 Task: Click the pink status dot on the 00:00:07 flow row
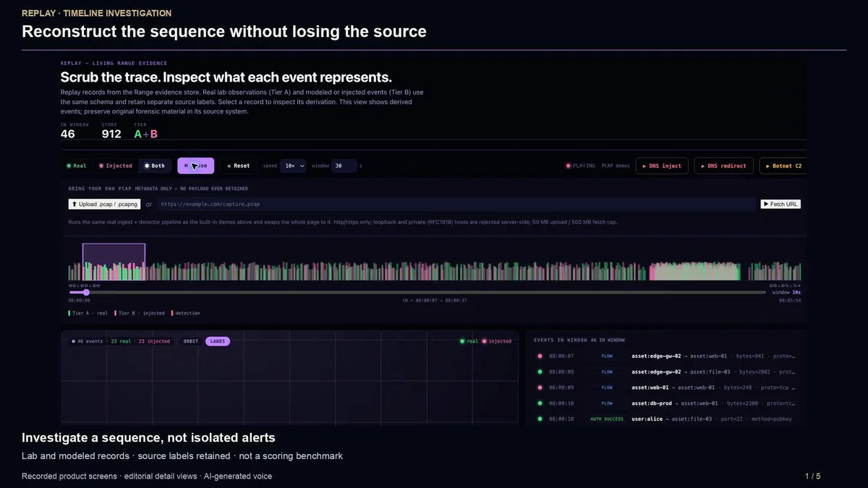click(540, 356)
